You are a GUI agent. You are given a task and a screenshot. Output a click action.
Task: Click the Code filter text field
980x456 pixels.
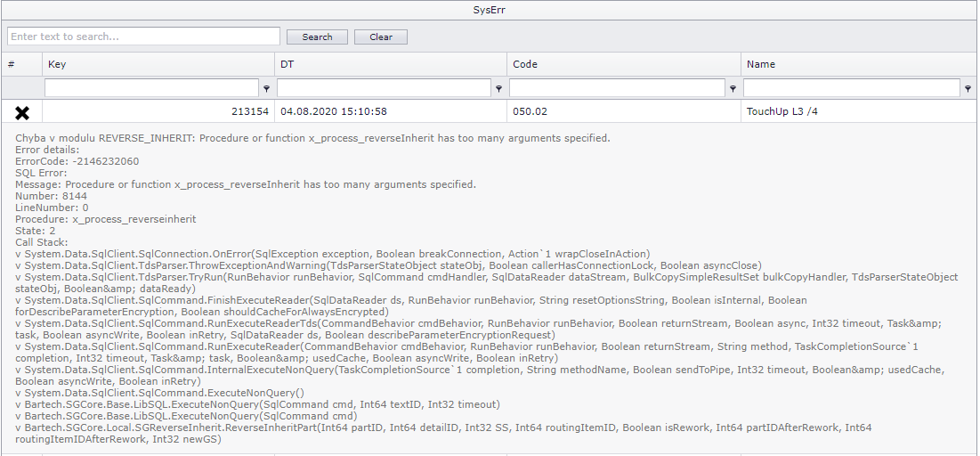617,88
